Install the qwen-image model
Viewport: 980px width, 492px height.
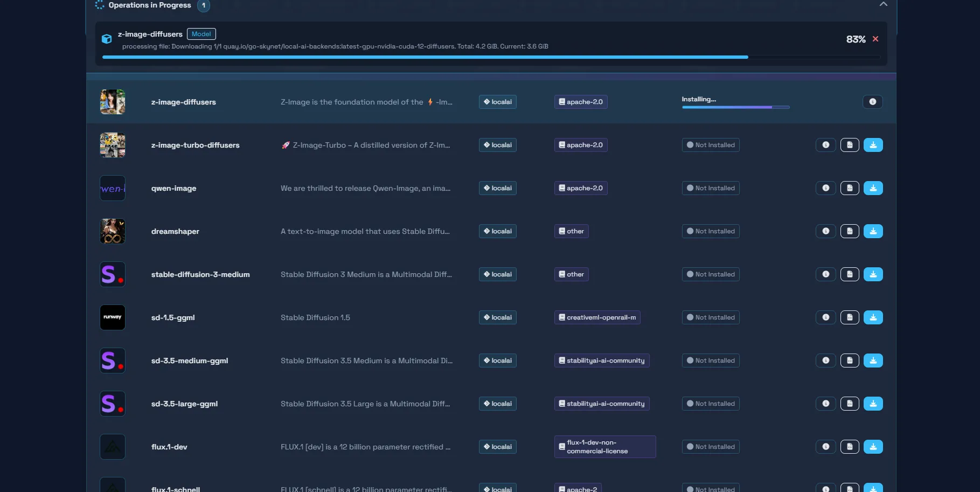(873, 188)
